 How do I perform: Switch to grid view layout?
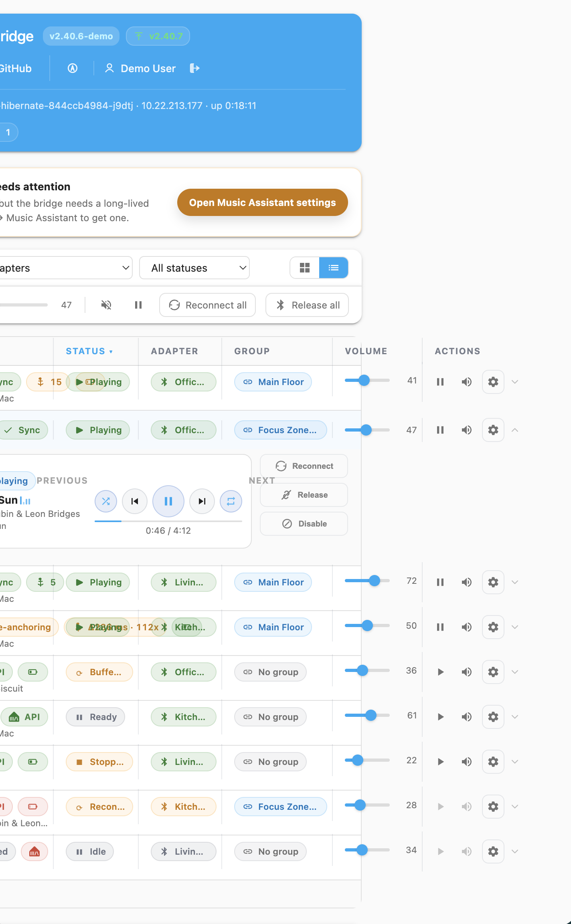click(x=305, y=268)
